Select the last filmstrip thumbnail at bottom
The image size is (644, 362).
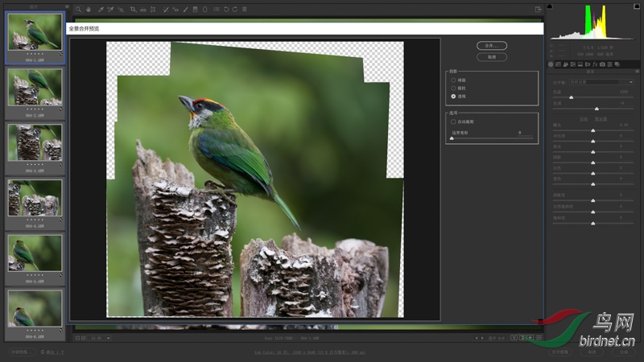[35, 308]
